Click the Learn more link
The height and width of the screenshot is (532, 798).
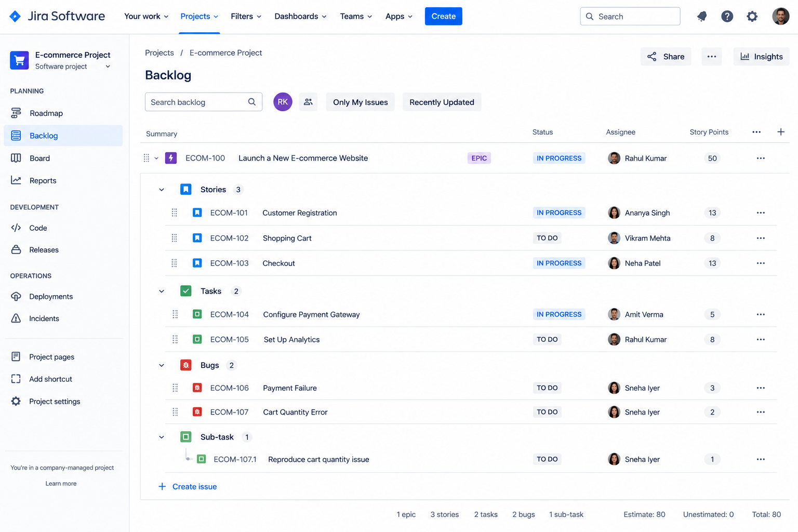[61, 483]
